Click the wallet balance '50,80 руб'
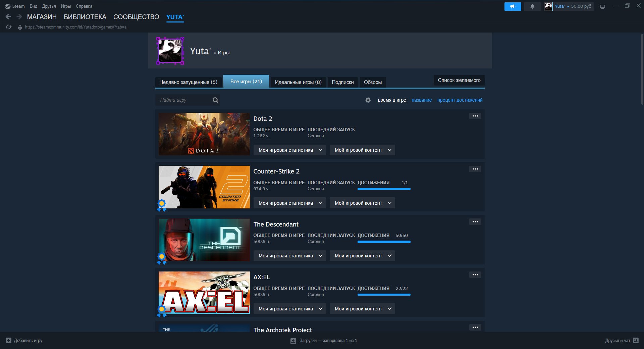This screenshot has width=644, height=349. 581,6
